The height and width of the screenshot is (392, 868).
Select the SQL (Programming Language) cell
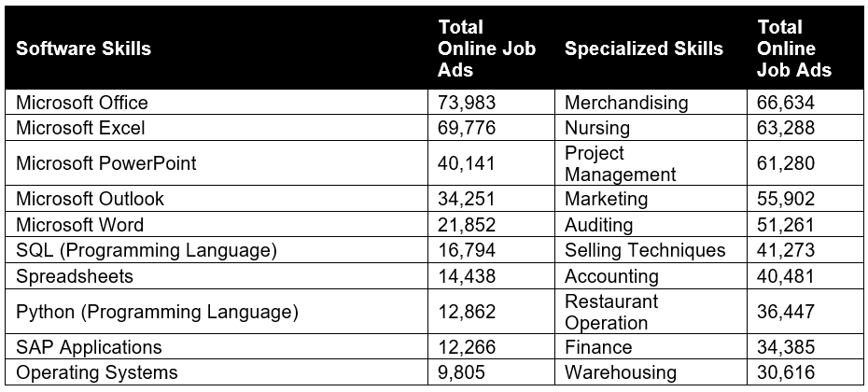(x=147, y=250)
